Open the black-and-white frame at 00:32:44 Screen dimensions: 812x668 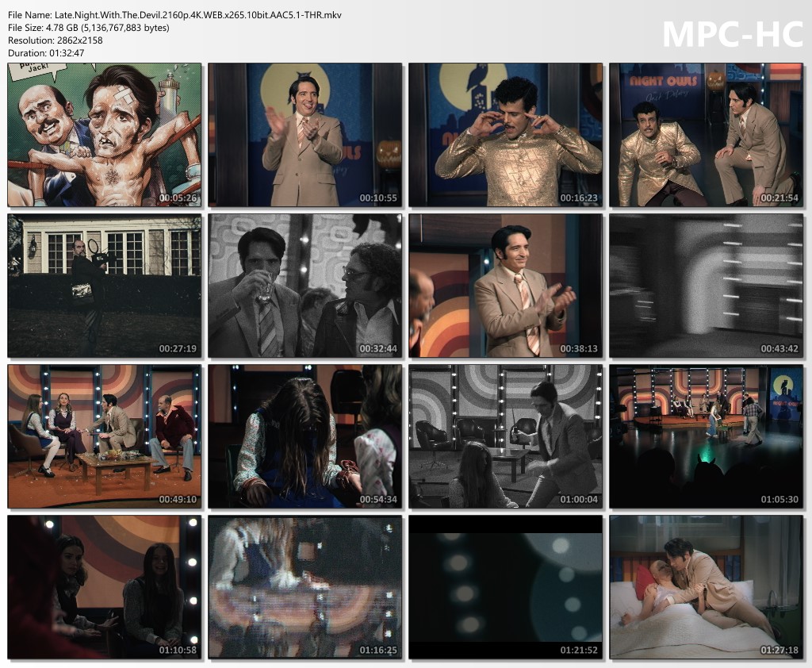(305, 286)
